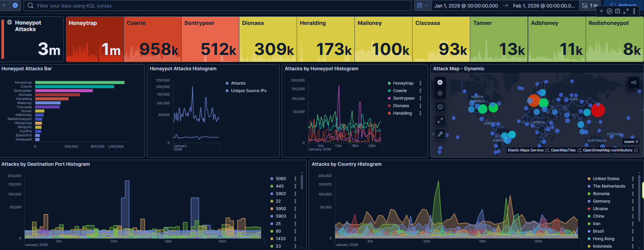Toggle port 445 series in legend
This screenshot has height=250, width=644.
(x=279, y=186)
